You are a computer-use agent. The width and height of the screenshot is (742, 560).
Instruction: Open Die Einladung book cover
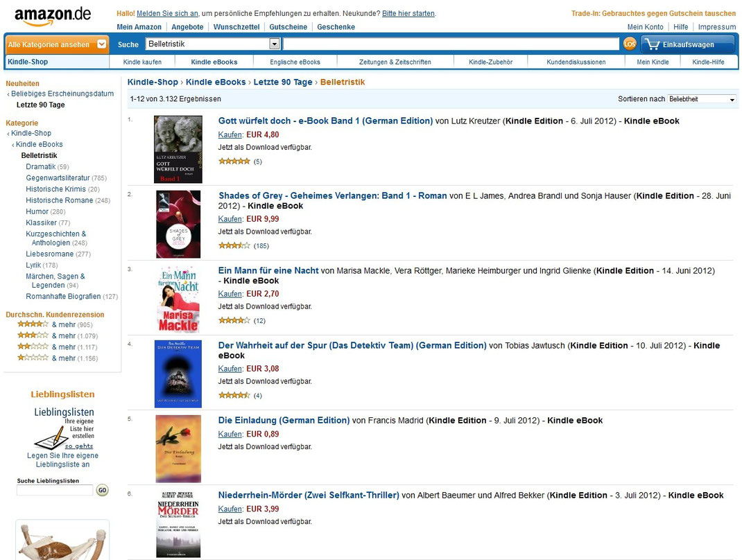point(178,449)
